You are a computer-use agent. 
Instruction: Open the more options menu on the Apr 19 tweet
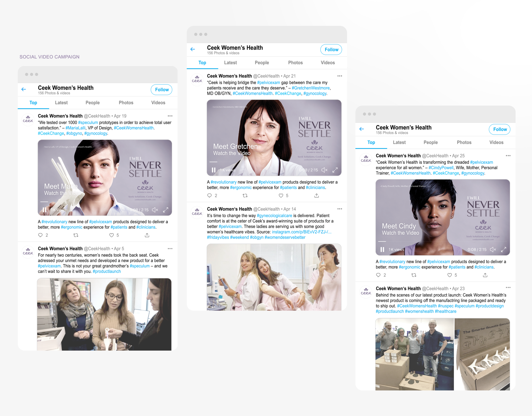[170, 116]
